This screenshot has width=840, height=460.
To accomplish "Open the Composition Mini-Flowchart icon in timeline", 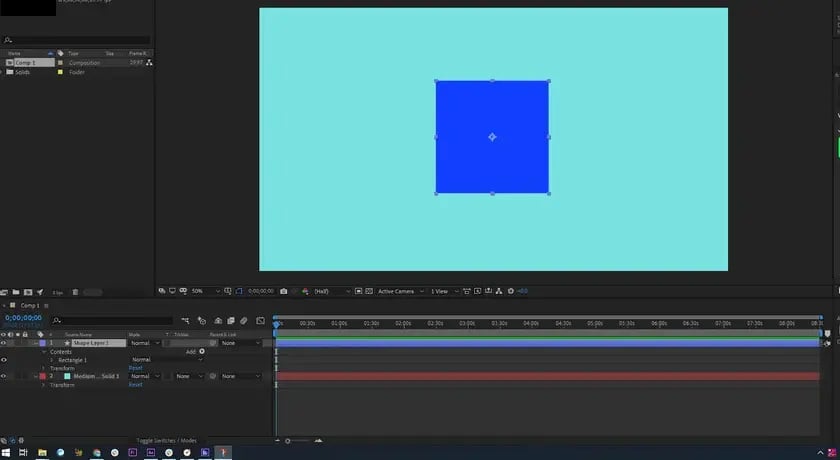I will (185, 320).
